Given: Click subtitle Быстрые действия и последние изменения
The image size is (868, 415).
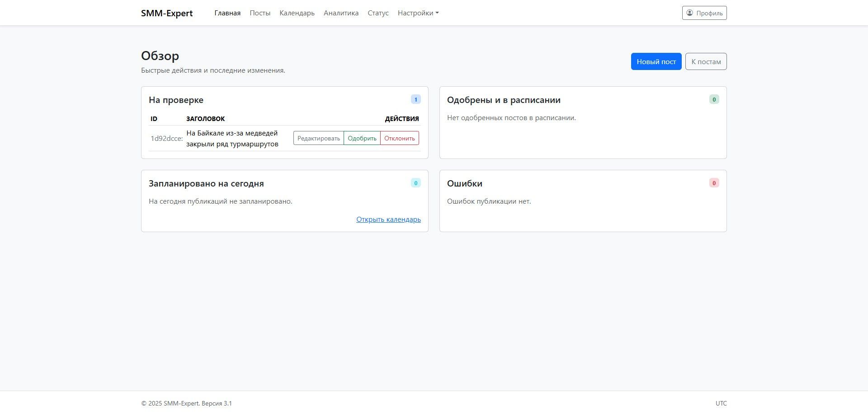Looking at the screenshot, I should pos(213,70).
